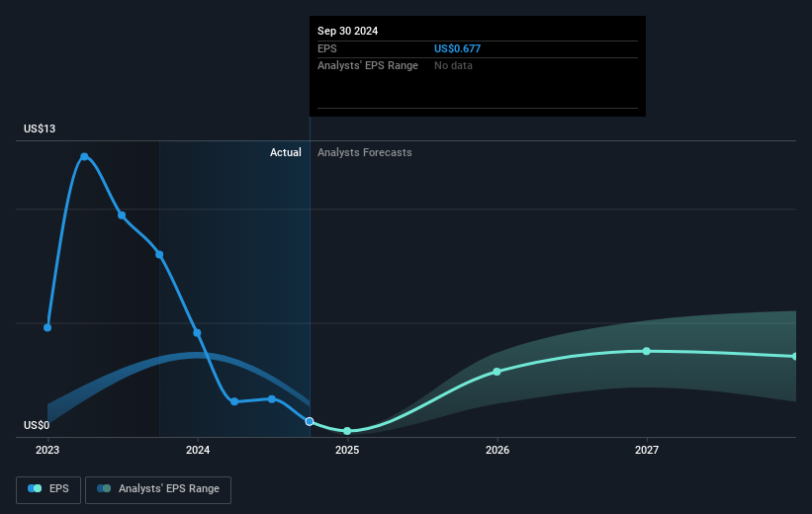Screen dimensions: 812x514
Task: Click the forecast data point at 2027
Action: [x=646, y=352]
